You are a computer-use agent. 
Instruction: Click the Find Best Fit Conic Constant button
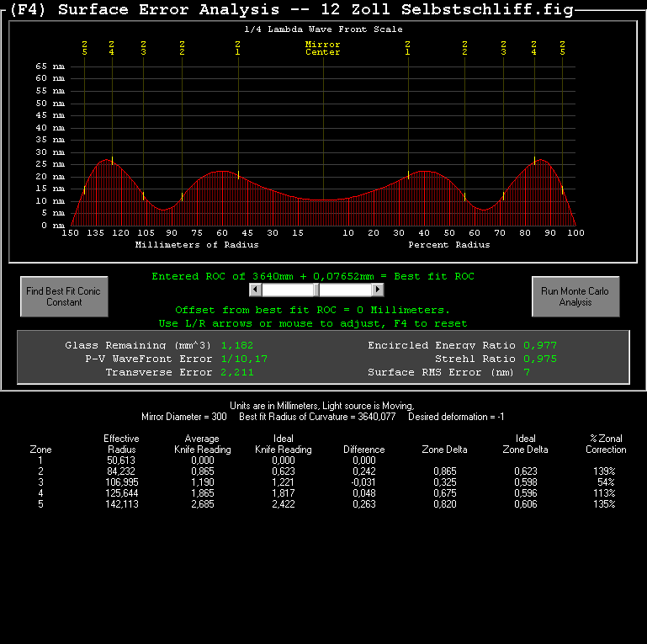point(64,296)
